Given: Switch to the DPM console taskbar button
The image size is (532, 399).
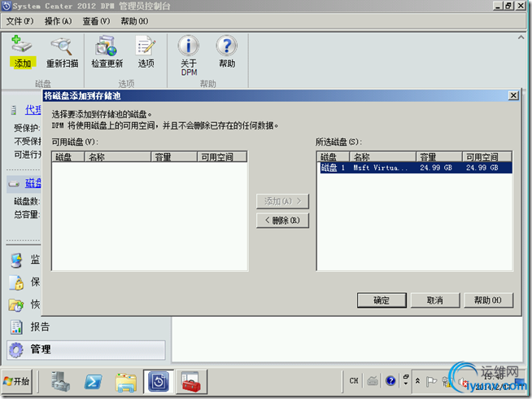Looking at the screenshot, I should 159,381.
